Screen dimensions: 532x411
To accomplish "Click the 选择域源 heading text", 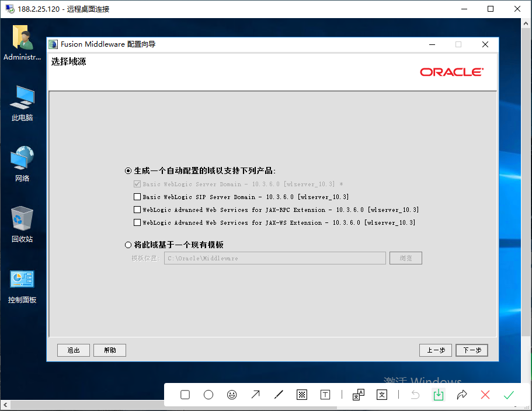I will (x=68, y=61).
